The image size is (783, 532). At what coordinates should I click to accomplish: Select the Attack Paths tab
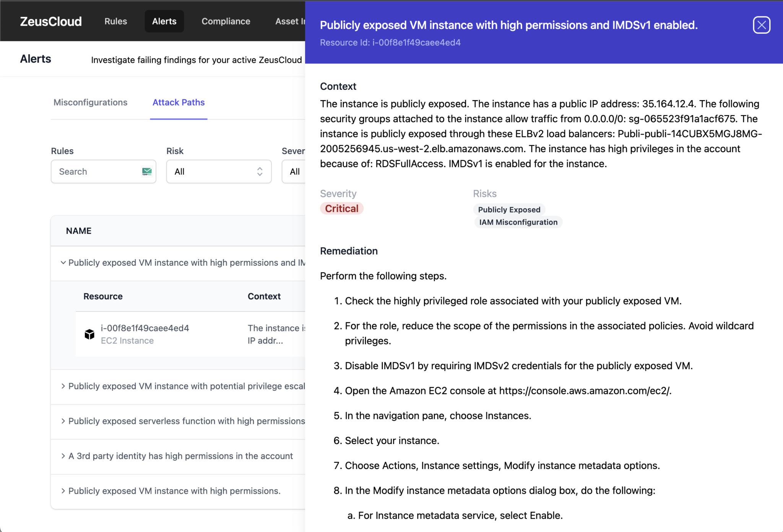(x=178, y=102)
